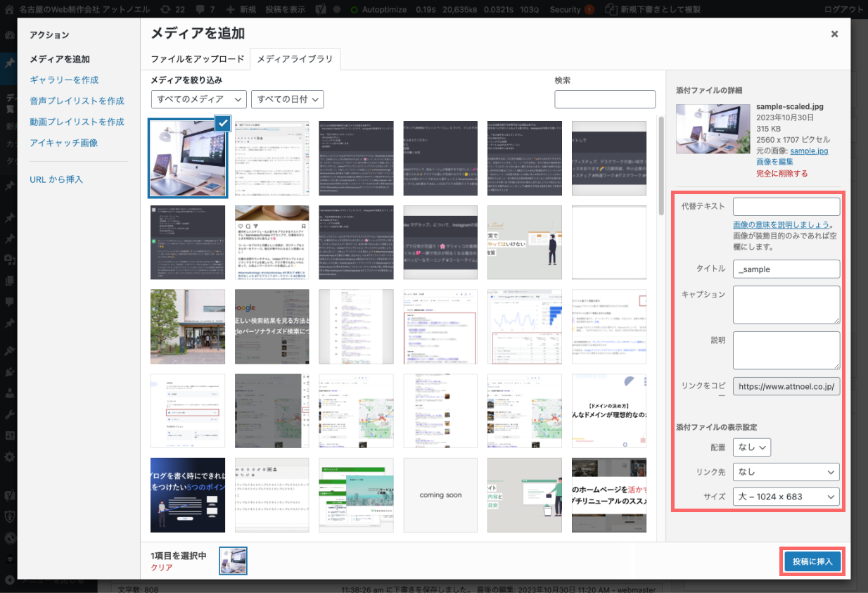The height and width of the screenshot is (593, 868).
Task: Open the updates icon showing 22
Action: click(172, 10)
